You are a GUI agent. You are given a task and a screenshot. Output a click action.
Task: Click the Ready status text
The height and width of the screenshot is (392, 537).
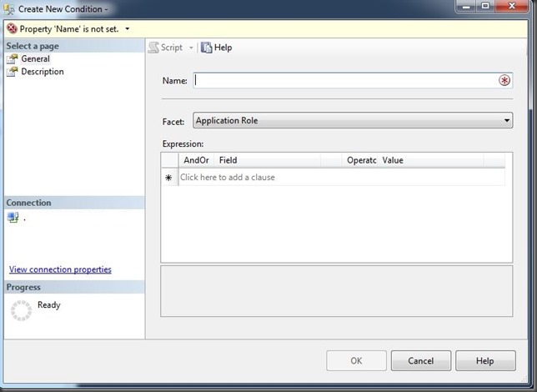point(49,304)
